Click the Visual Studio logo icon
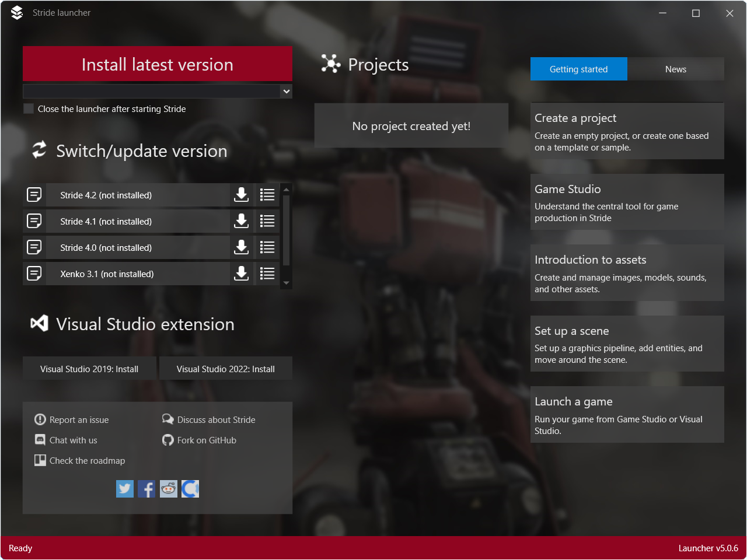This screenshot has width=747, height=560. pyautogui.click(x=39, y=323)
